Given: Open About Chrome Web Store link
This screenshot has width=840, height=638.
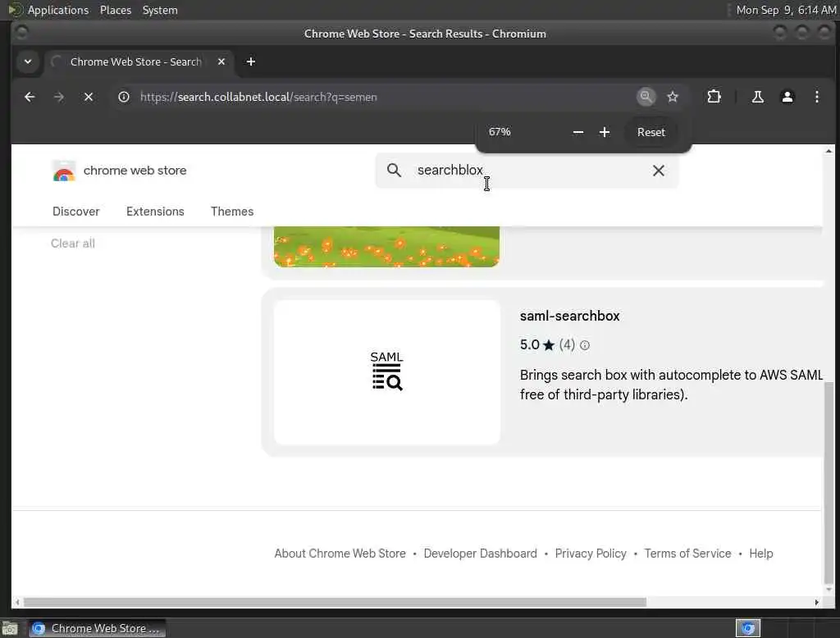Looking at the screenshot, I should pos(340,554).
